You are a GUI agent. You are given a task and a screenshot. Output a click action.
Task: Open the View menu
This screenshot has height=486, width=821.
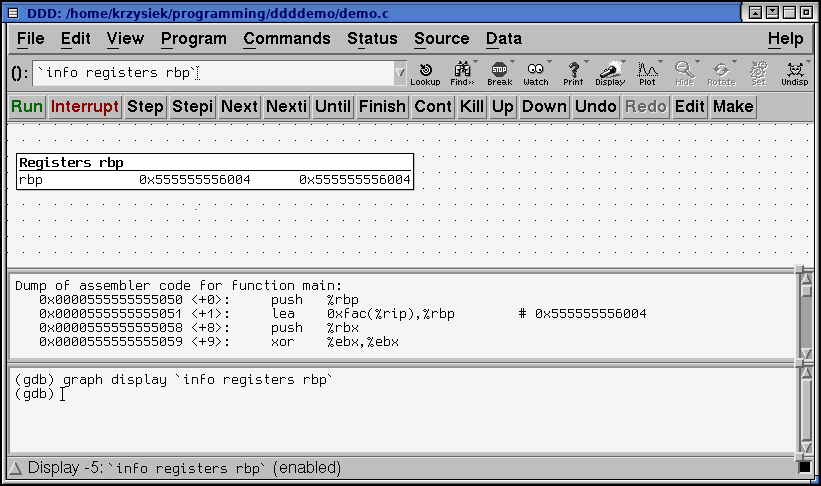point(125,39)
